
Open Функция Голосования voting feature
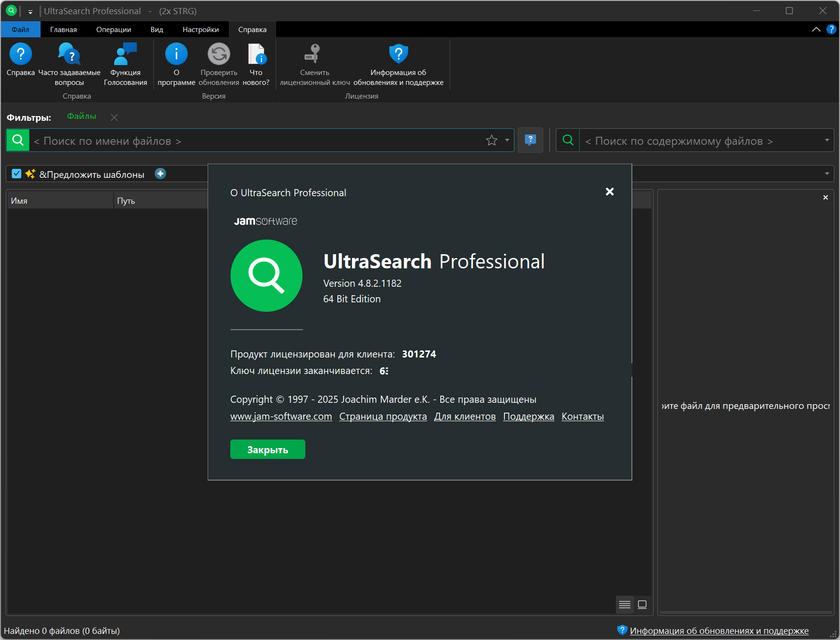pyautogui.click(x=126, y=54)
